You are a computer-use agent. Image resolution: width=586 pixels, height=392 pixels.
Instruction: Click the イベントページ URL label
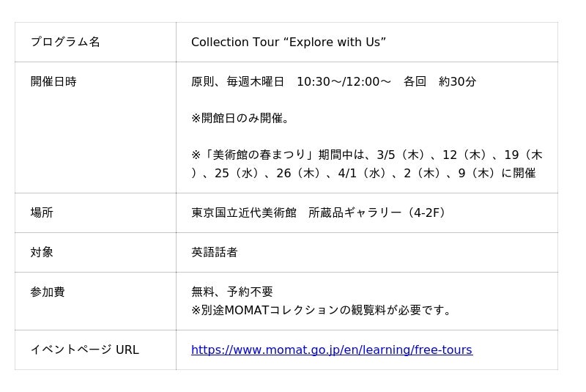(84, 350)
